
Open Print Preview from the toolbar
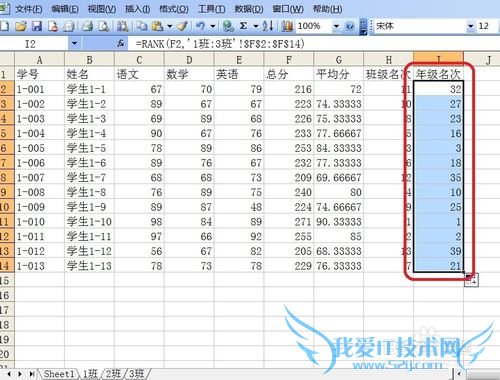pyautogui.click(x=104, y=26)
